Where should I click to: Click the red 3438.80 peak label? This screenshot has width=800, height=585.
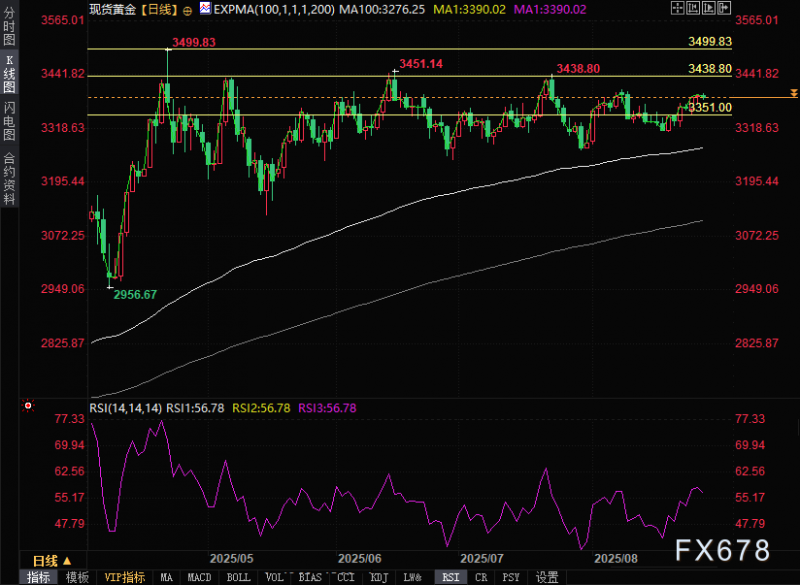pyautogui.click(x=578, y=68)
